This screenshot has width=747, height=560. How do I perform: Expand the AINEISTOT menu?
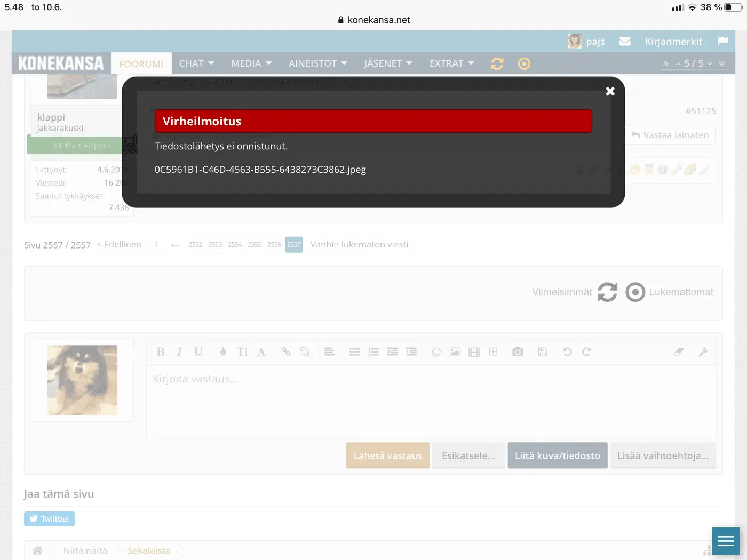point(318,63)
